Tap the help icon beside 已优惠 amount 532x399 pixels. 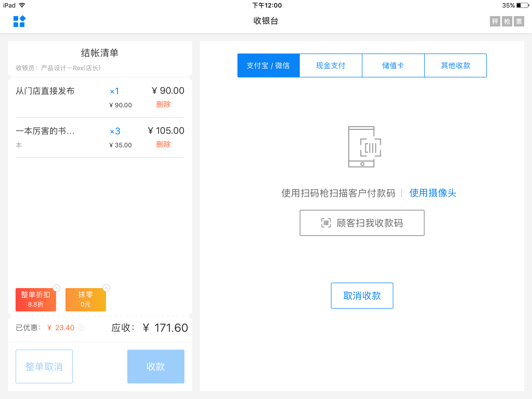point(81,328)
